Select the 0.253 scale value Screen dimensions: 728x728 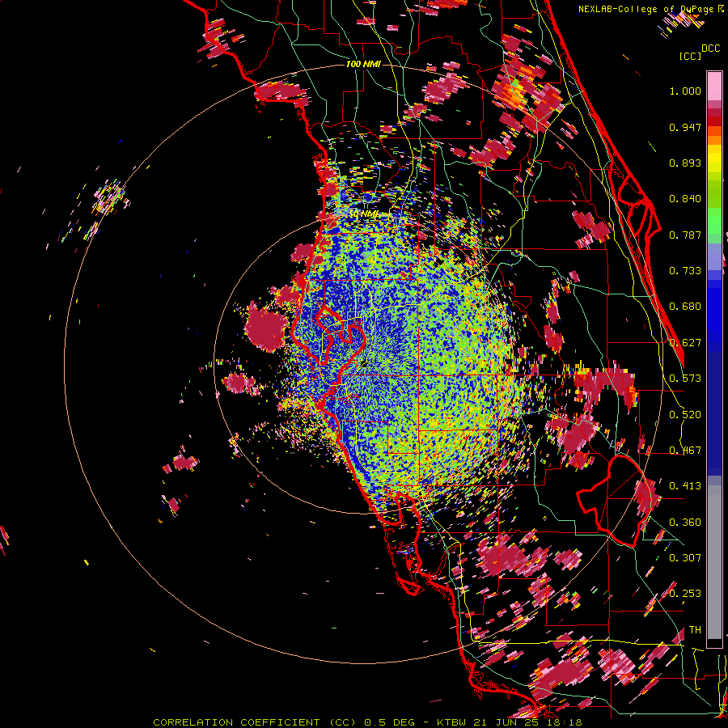point(685,594)
